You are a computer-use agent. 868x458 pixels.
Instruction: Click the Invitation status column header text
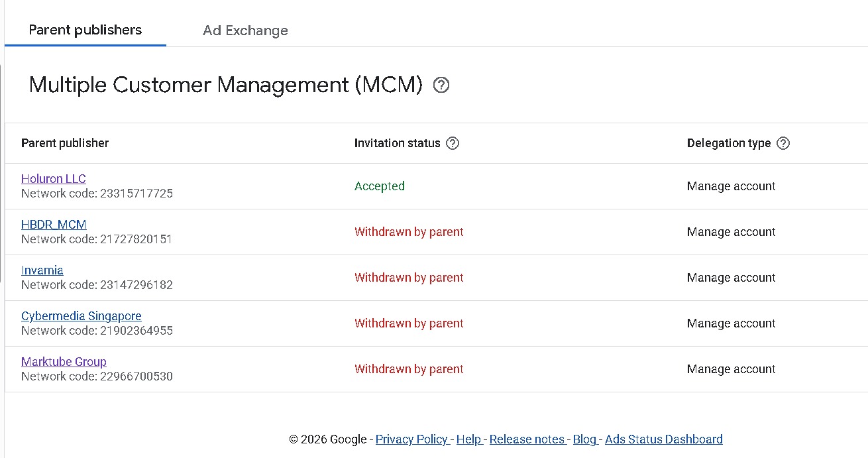(x=397, y=143)
